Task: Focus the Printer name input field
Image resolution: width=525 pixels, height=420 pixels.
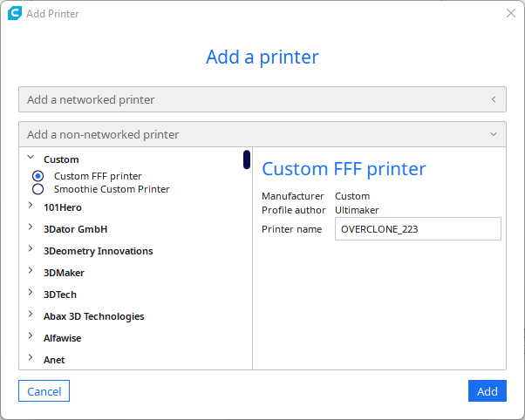Action: pyautogui.click(x=418, y=229)
